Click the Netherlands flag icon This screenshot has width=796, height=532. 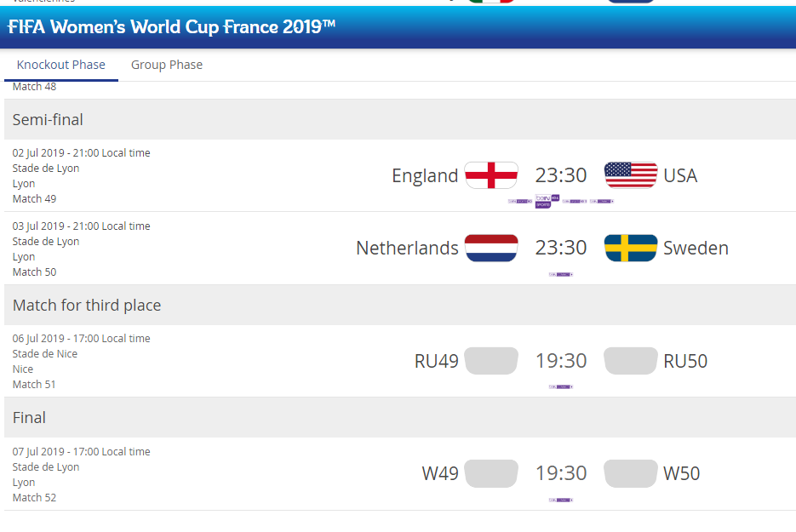coord(491,249)
